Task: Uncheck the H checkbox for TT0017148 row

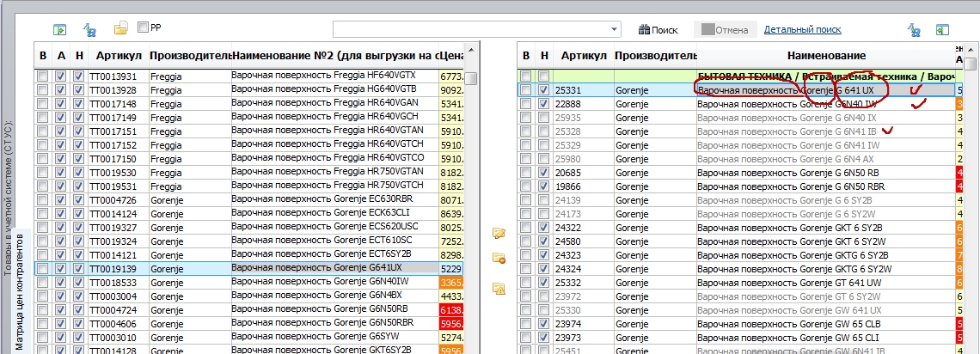Action: point(79,104)
